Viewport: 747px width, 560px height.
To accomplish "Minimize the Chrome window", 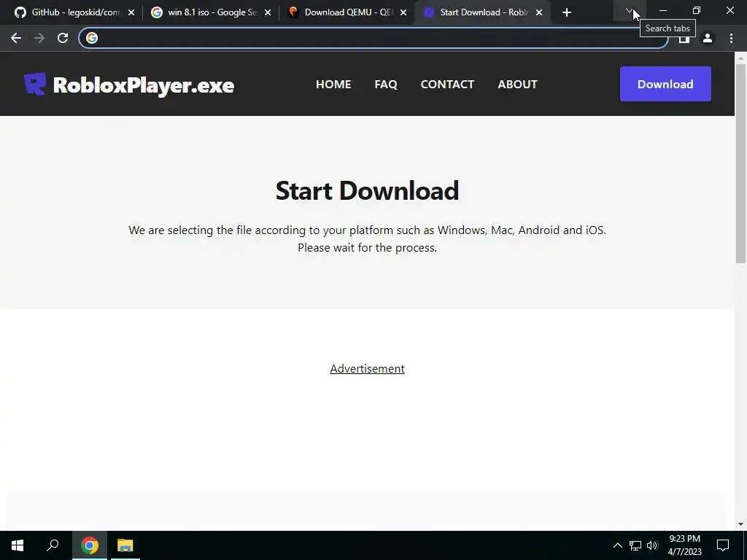I will [x=662, y=10].
